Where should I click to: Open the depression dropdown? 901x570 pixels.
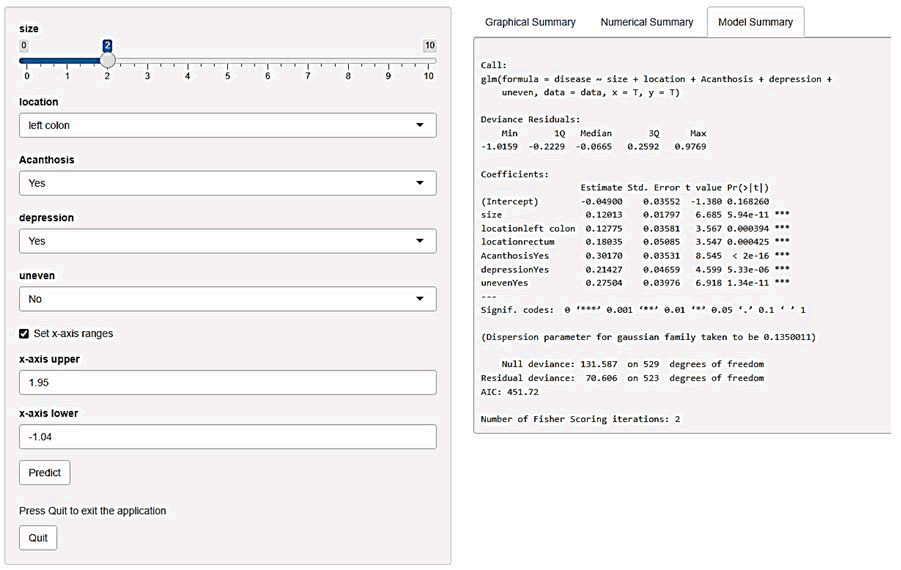[227, 241]
